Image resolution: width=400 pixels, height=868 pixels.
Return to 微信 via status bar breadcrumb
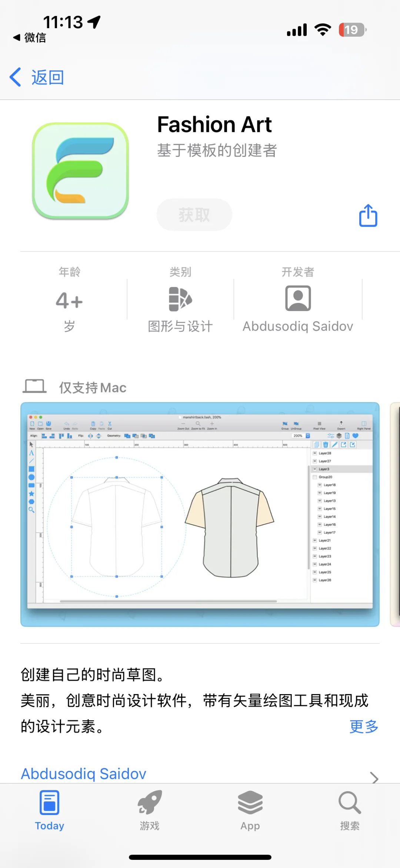(x=30, y=37)
